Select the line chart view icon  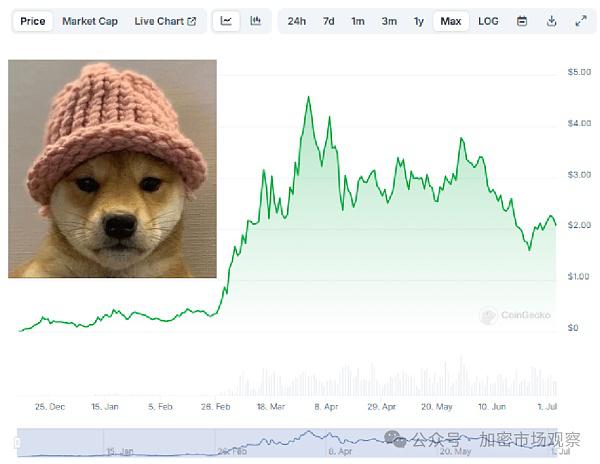click(x=226, y=21)
